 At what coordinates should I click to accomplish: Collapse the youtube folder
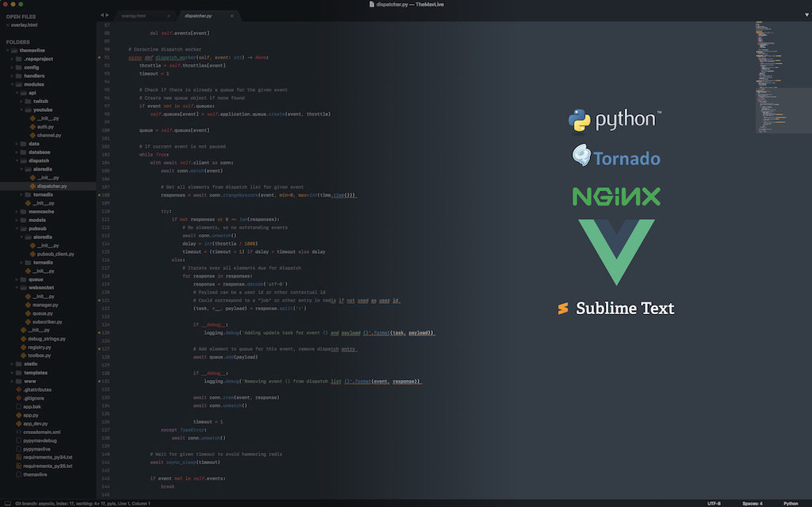(21, 110)
